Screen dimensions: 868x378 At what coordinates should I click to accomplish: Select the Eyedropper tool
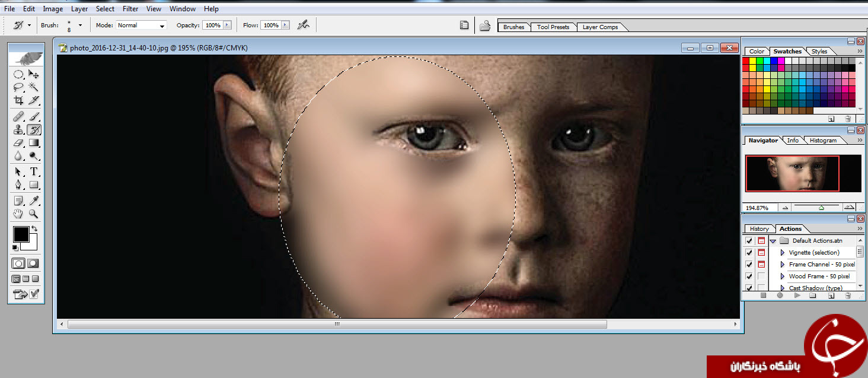34,201
